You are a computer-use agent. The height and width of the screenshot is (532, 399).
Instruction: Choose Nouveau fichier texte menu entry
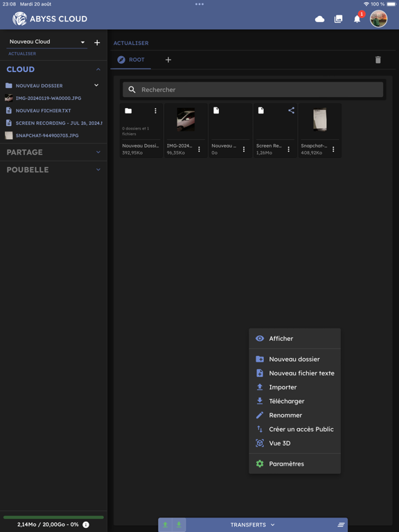tap(295, 373)
